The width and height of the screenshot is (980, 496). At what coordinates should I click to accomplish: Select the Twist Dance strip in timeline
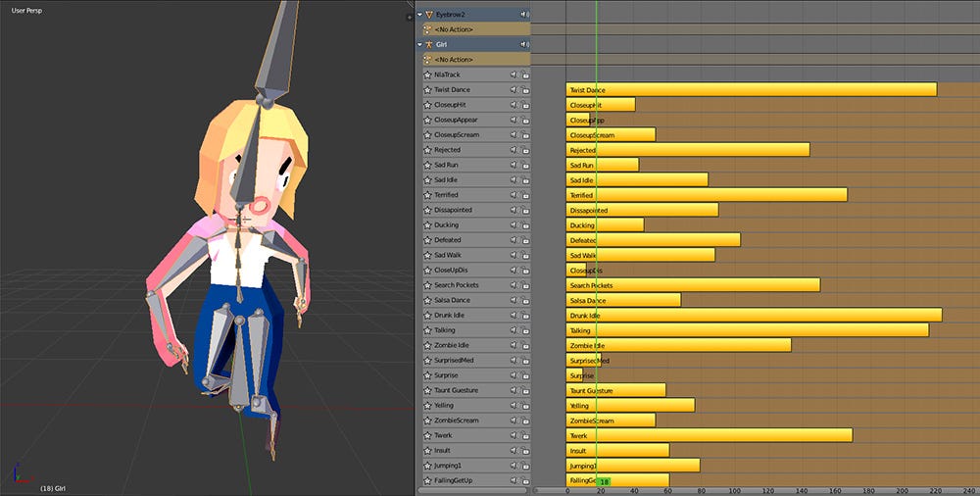click(752, 89)
